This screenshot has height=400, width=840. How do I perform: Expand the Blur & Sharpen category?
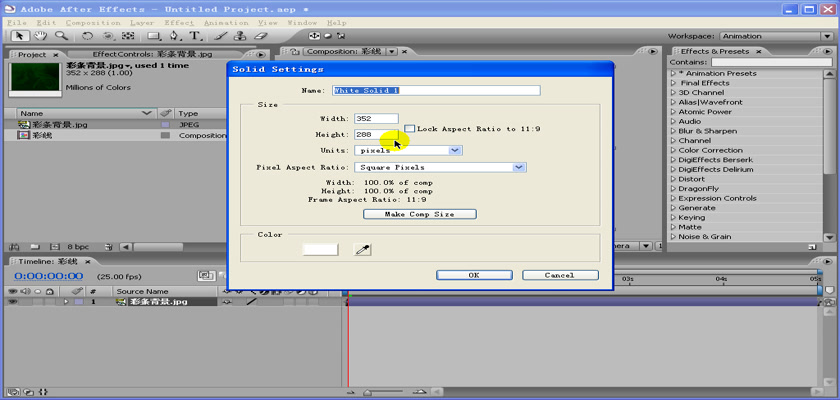(x=673, y=131)
